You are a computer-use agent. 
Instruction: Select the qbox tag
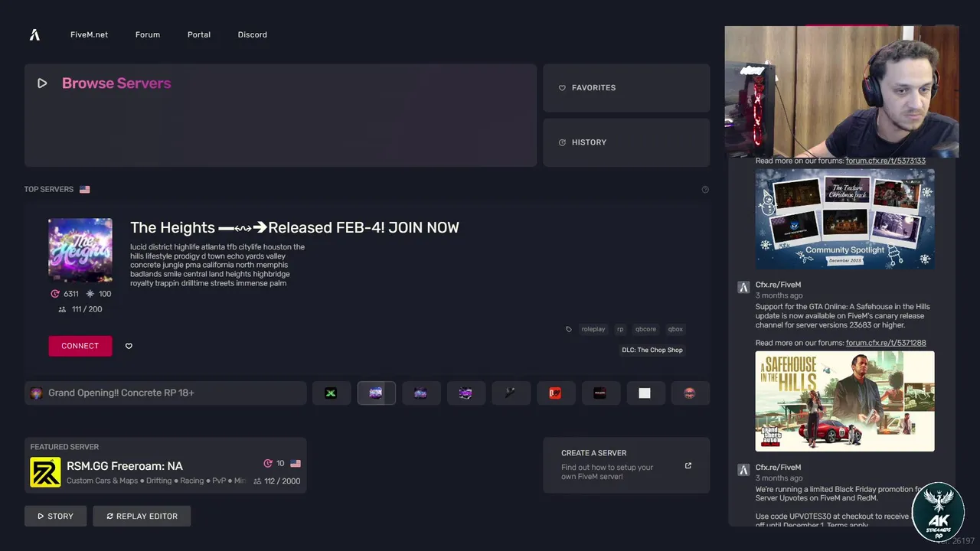pyautogui.click(x=675, y=329)
